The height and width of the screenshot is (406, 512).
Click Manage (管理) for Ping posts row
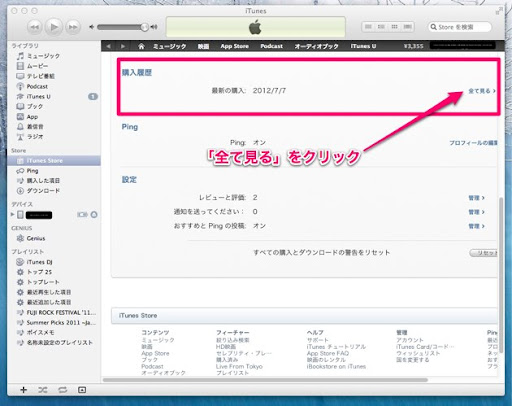pyautogui.click(x=476, y=226)
